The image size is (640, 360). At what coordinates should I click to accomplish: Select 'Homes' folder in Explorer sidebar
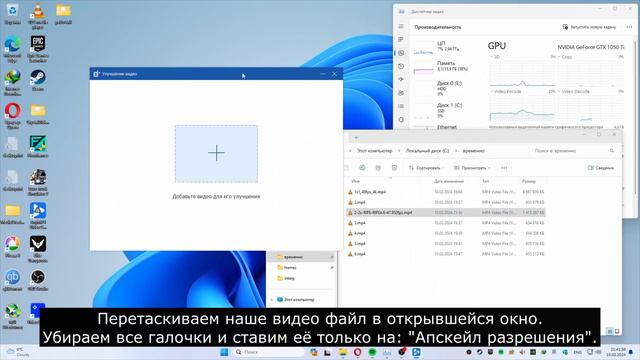tap(301, 268)
